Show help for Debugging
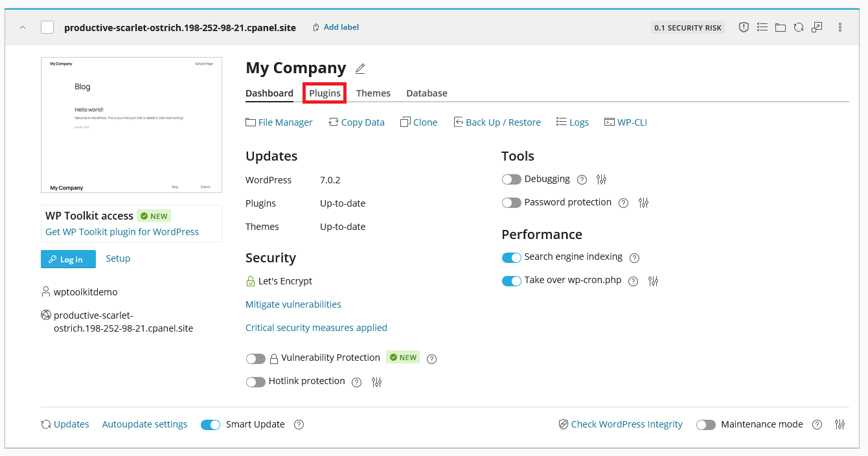 click(x=582, y=180)
